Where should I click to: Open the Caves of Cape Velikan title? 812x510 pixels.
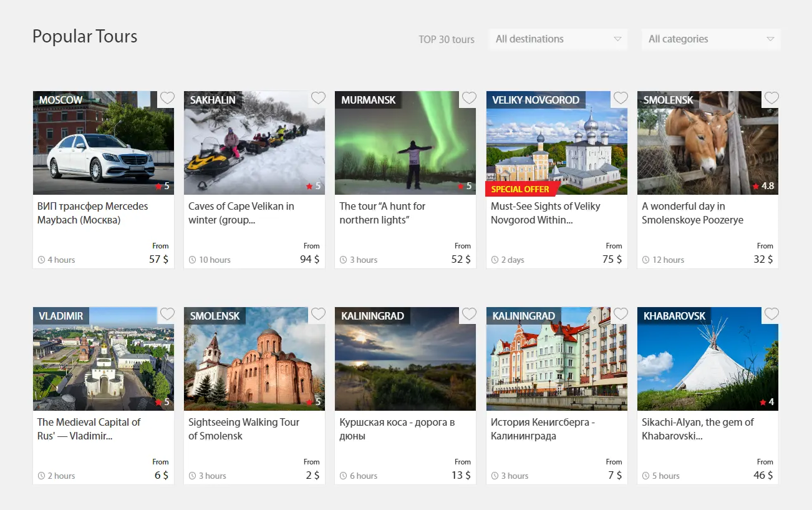(x=241, y=213)
